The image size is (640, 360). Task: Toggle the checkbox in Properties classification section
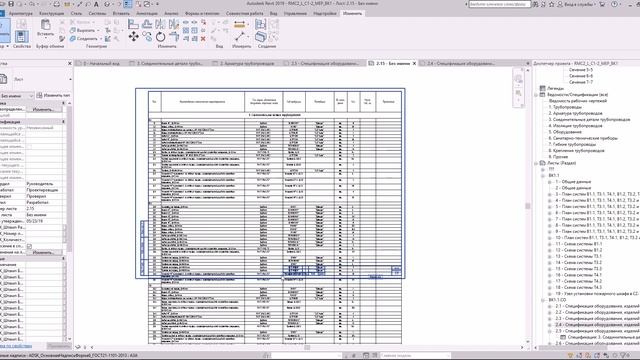tap(29, 147)
